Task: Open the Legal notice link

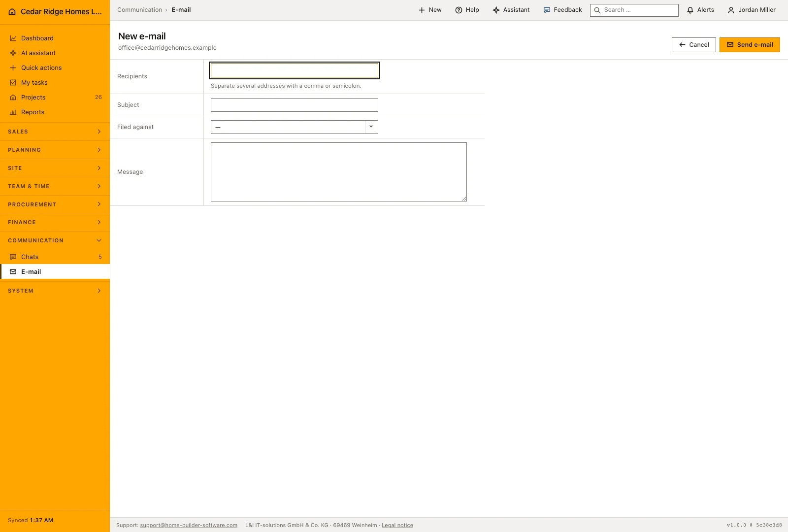Action: (397, 525)
